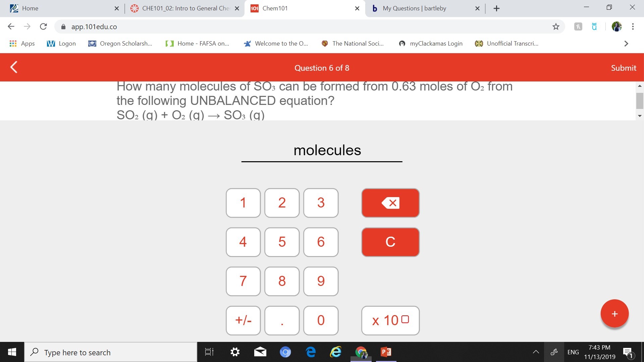Click the Clear (C) button

pyautogui.click(x=390, y=242)
